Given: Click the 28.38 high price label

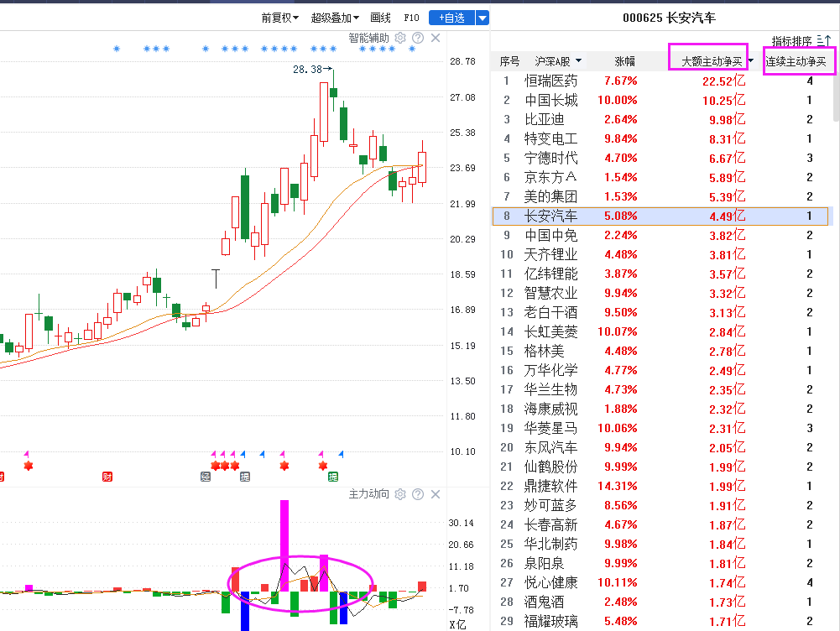Looking at the screenshot, I should coord(307,69).
